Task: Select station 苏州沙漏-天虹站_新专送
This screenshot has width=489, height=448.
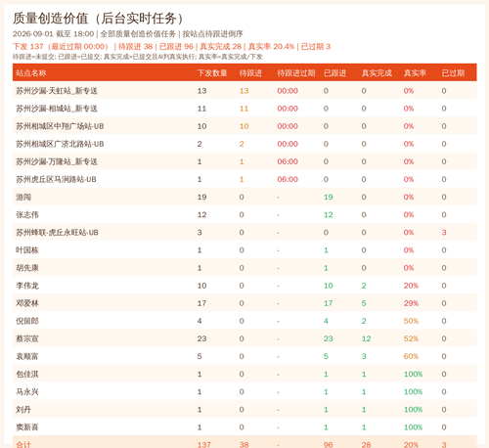Action: pyautogui.click(x=57, y=91)
